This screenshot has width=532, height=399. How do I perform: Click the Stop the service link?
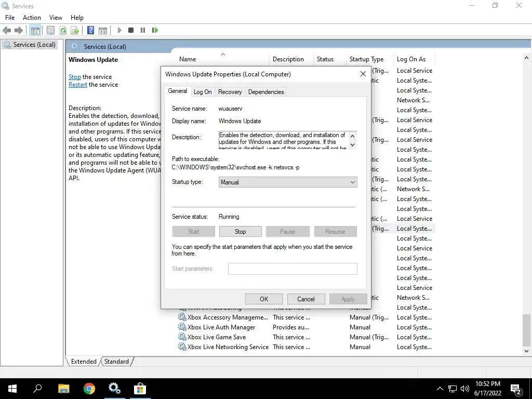75,77
